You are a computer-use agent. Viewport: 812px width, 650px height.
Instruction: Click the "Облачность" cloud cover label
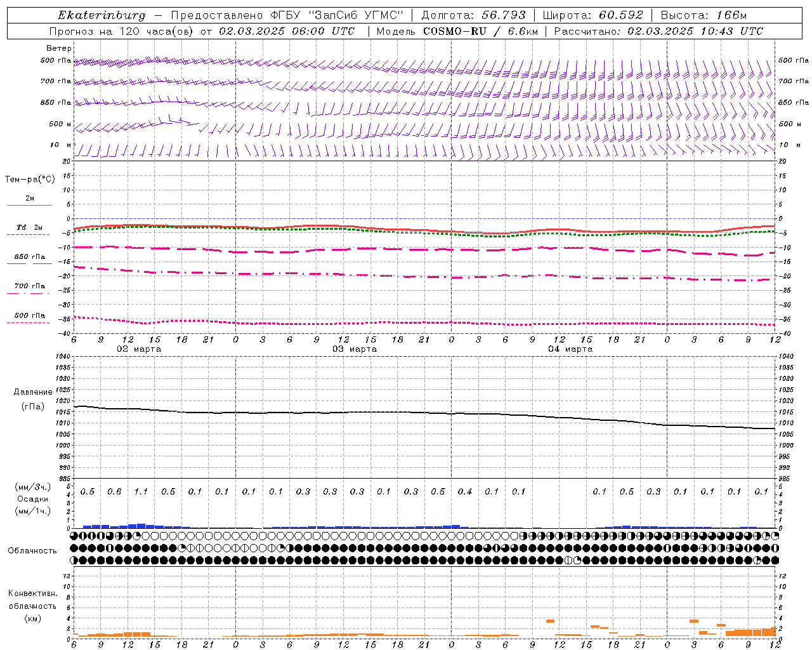pos(32,551)
